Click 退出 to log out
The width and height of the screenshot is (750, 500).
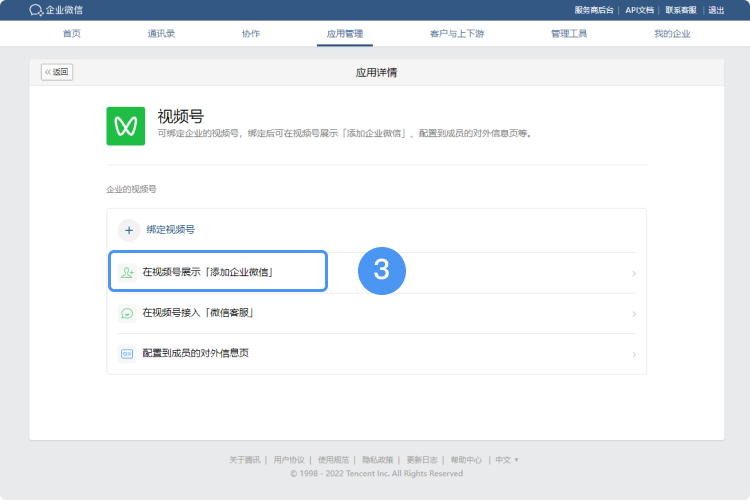(x=716, y=10)
